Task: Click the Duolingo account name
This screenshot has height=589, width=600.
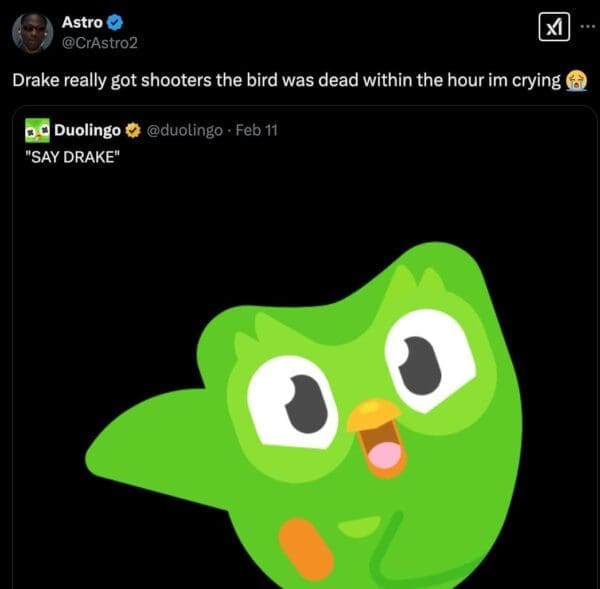Action: click(x=87, y=130)
